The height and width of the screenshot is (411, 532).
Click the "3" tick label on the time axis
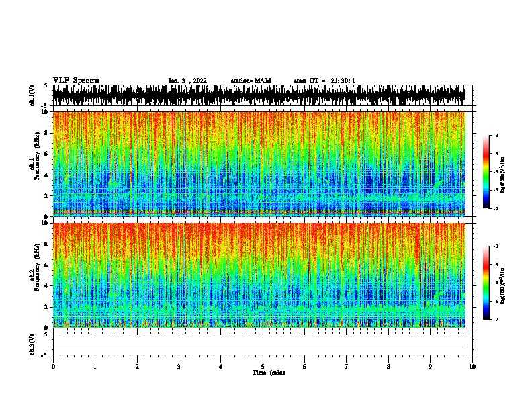pyautogui.click(x=179, y=367)
